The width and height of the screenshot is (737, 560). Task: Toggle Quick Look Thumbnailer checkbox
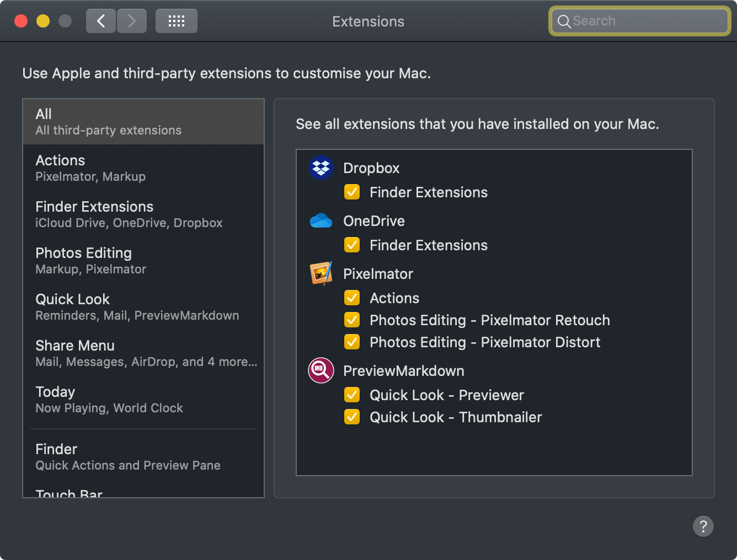click(352, 417)
